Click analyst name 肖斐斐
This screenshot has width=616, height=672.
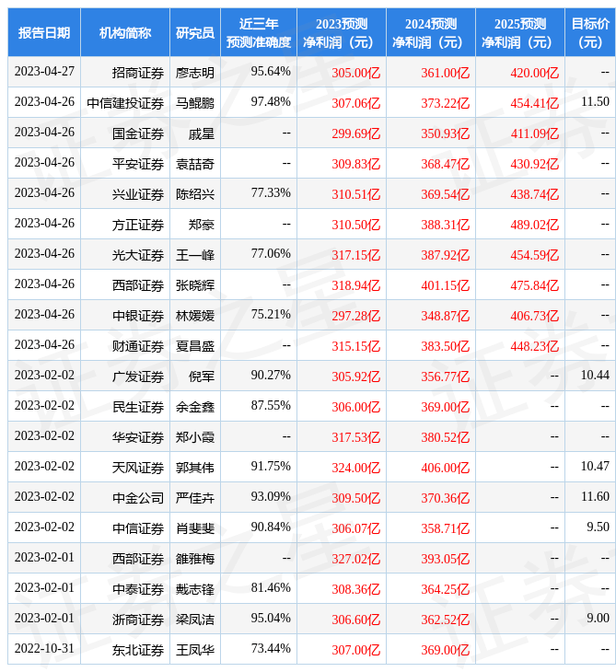tap(195, 528)
